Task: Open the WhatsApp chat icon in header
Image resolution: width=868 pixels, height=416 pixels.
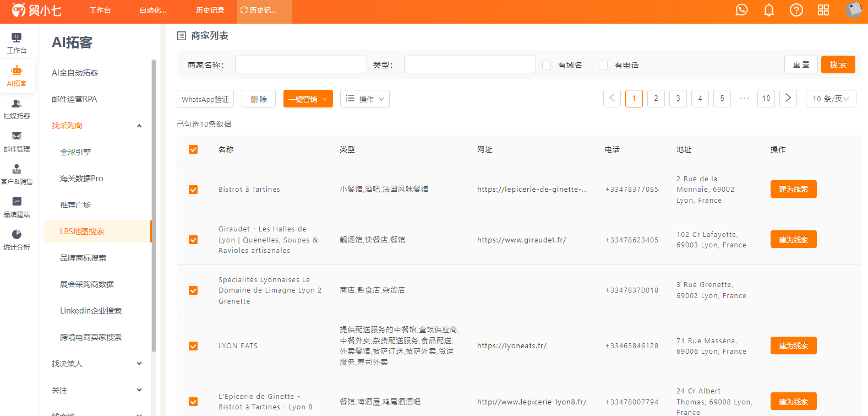Action: tap(741, 10)
